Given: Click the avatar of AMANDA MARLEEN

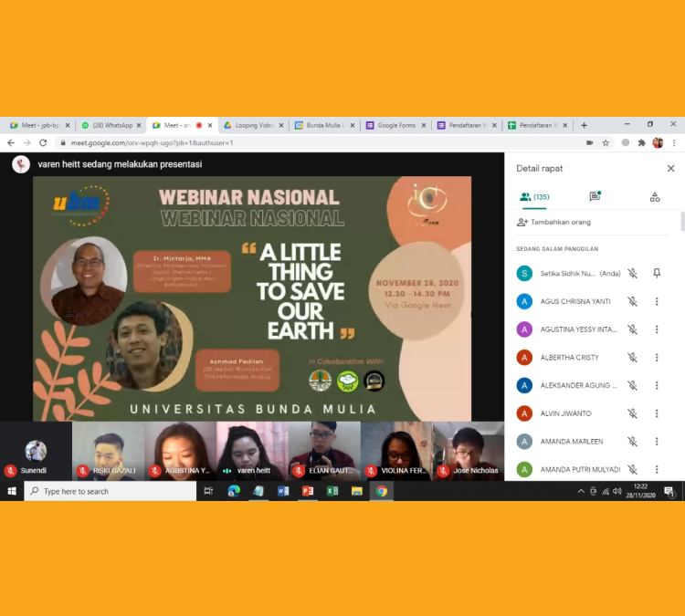Looking at the screenshot, I should point(524,442).
